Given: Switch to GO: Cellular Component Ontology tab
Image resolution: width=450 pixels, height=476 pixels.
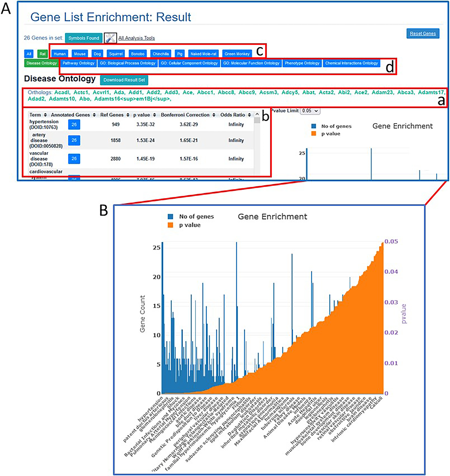Looking at the screenshot, I should point(189,63).
